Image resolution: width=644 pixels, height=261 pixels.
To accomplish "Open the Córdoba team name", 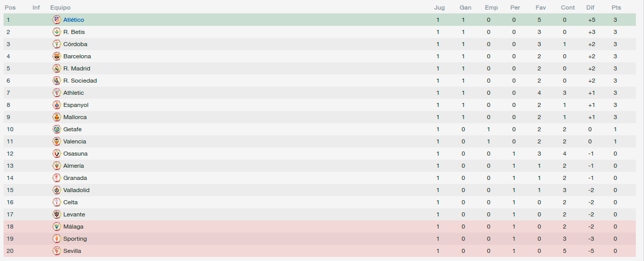I will pos(75,44).
